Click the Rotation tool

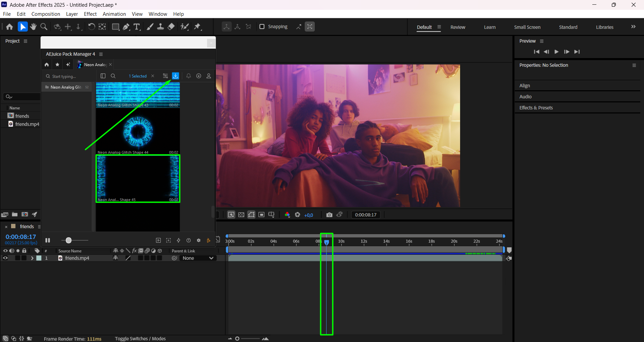(x=91, y=27)
